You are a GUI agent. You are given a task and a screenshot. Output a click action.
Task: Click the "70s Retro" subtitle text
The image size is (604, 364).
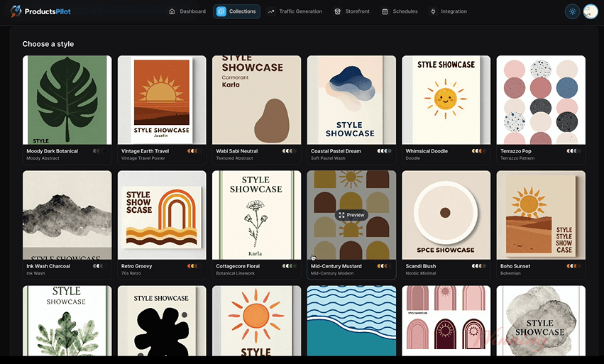pyautogui.click(x=131, y=273)
